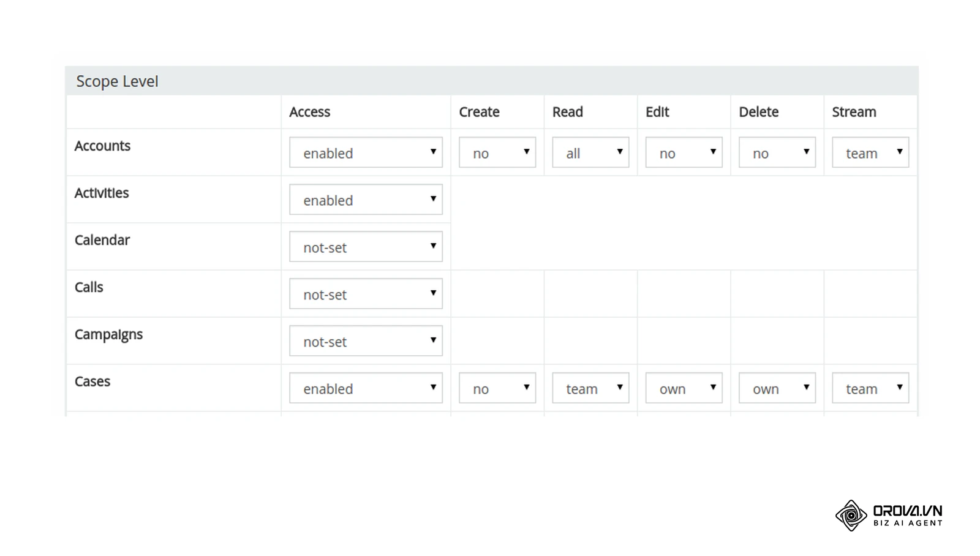The width and height of the screenshot is (980, 556).
Task: Click the Cases row label
Action: (x=92, y=381)
